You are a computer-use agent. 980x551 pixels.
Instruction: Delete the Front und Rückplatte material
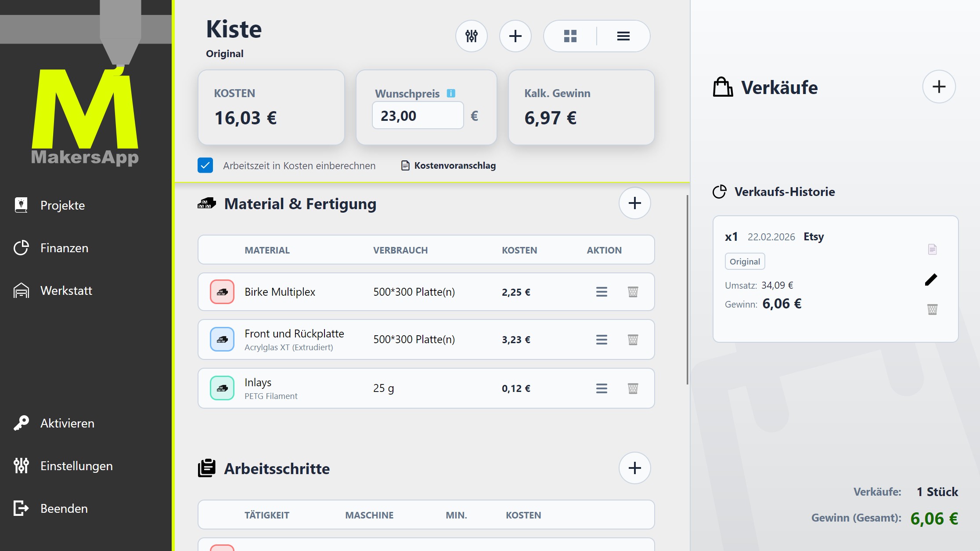633,340
